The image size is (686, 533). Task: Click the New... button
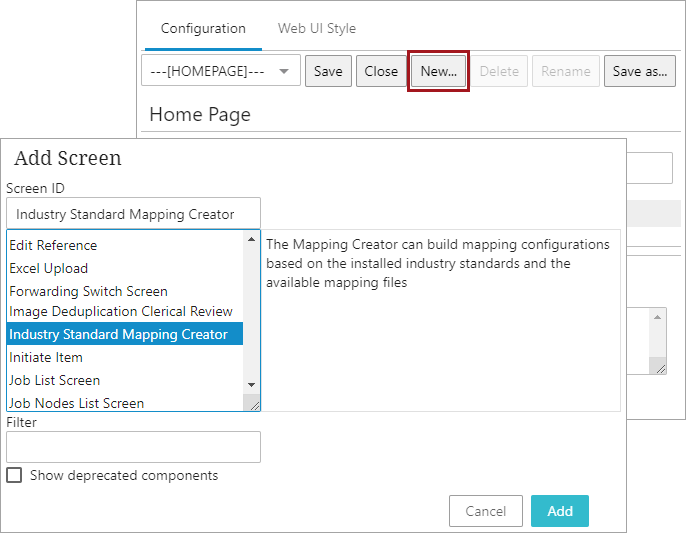click(438, 71)
